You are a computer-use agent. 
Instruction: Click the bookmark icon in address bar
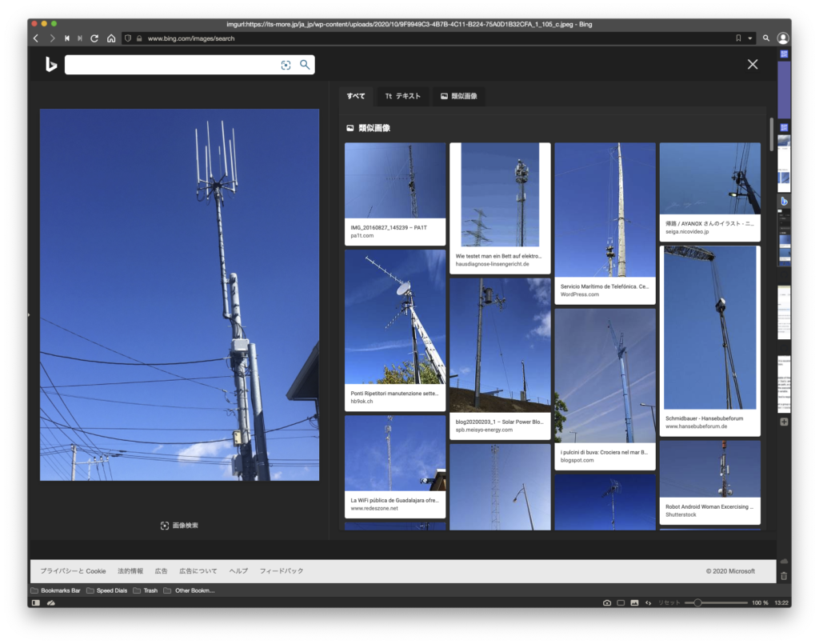[x=738, y=38]
